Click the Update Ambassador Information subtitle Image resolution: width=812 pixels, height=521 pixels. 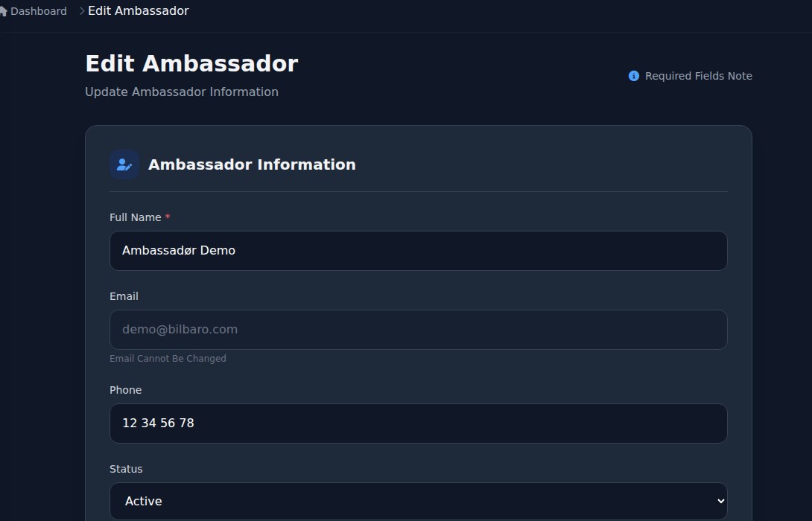pos(182,92)
